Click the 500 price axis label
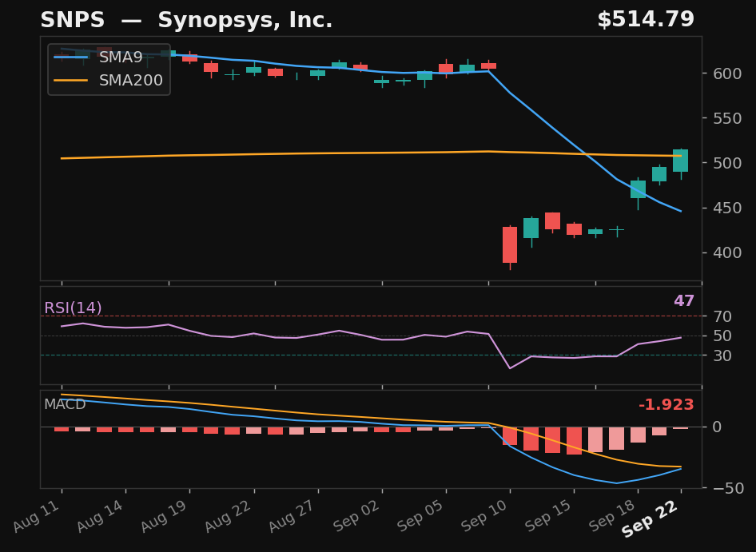 click(727, 164)
